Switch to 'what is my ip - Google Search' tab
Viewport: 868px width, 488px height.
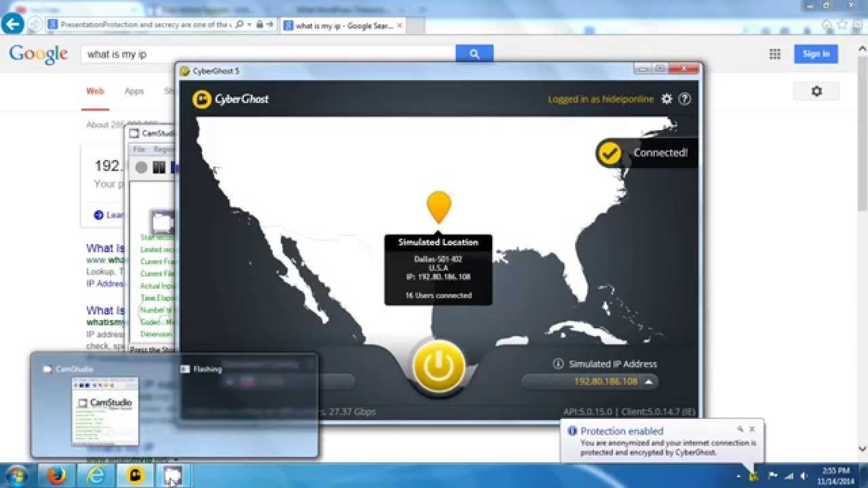tap(342, 26)
